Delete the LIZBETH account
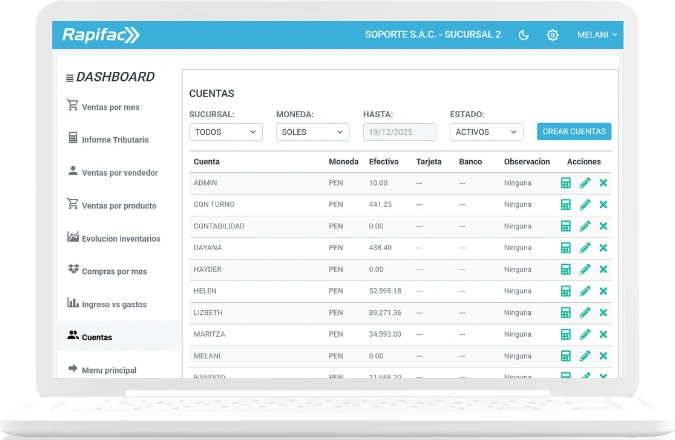 pos(603,313)
